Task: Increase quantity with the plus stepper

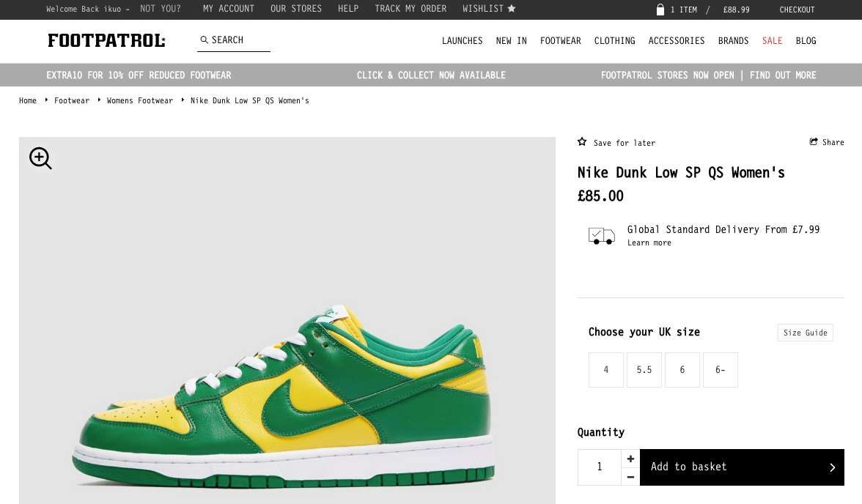Action: coord(630,458)
